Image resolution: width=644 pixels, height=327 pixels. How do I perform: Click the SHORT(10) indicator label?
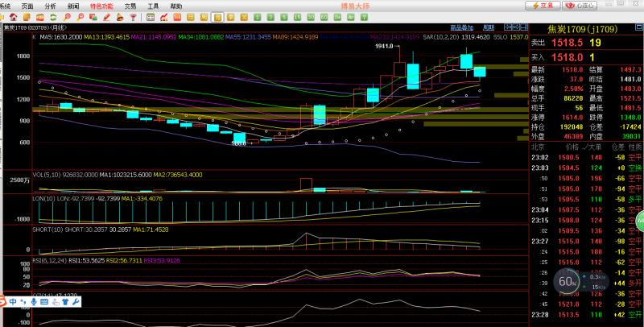click(x=47, y=230)
